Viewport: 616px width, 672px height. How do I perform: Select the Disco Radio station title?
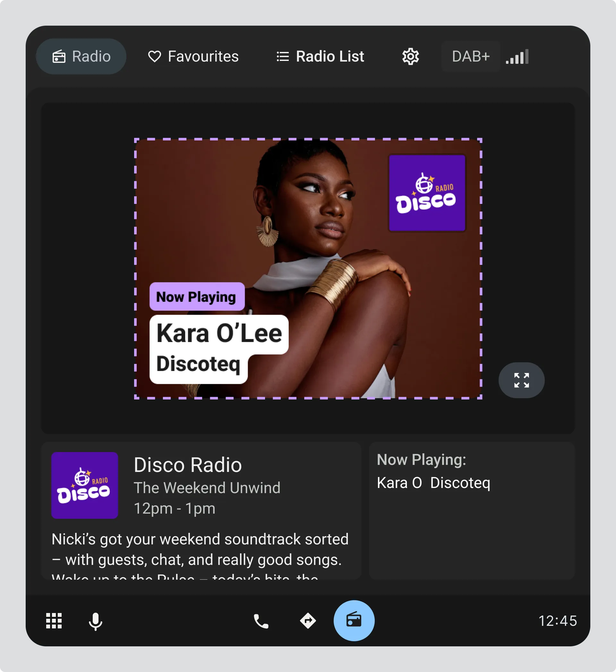click(188, 465)
